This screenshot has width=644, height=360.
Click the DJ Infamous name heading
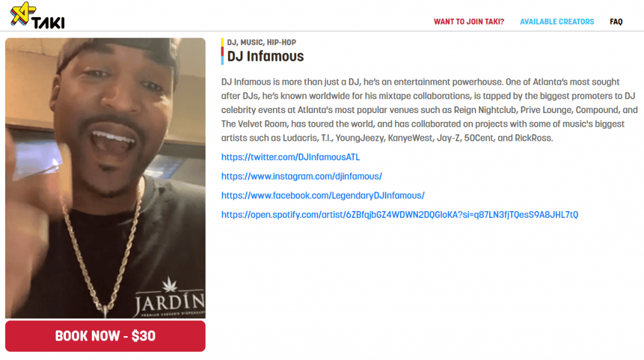(x=265, y=57)
